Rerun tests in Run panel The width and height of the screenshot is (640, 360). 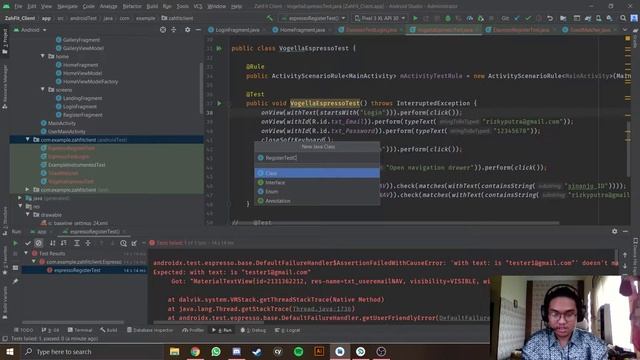coord(16,243)
